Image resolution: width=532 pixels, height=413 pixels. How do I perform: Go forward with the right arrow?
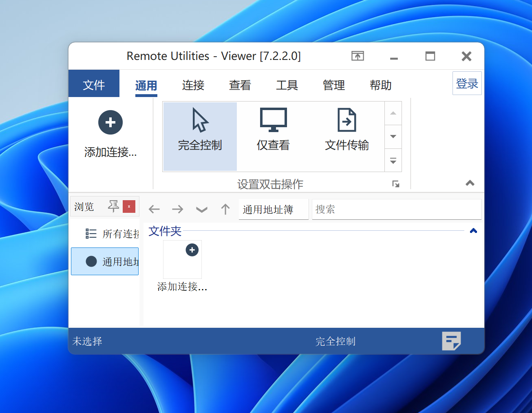(x=178, y=210)
